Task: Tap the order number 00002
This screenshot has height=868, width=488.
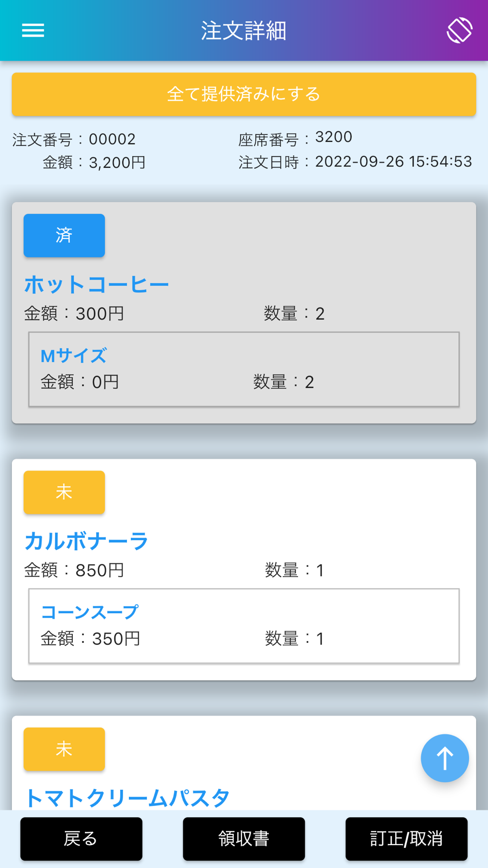Action: coord(112,140)
